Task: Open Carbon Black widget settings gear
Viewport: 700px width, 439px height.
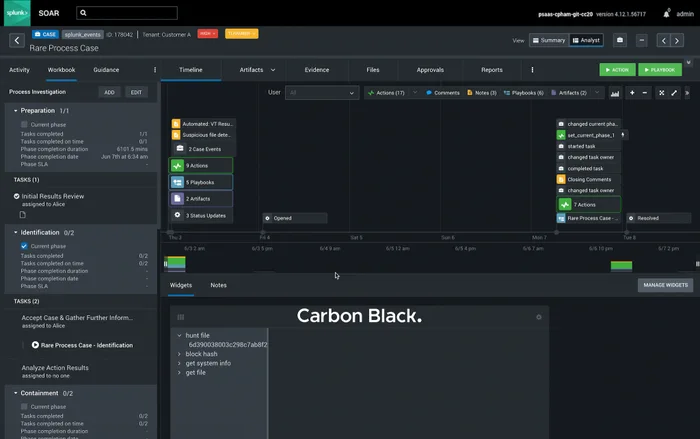Action: [x=539, y=317]
